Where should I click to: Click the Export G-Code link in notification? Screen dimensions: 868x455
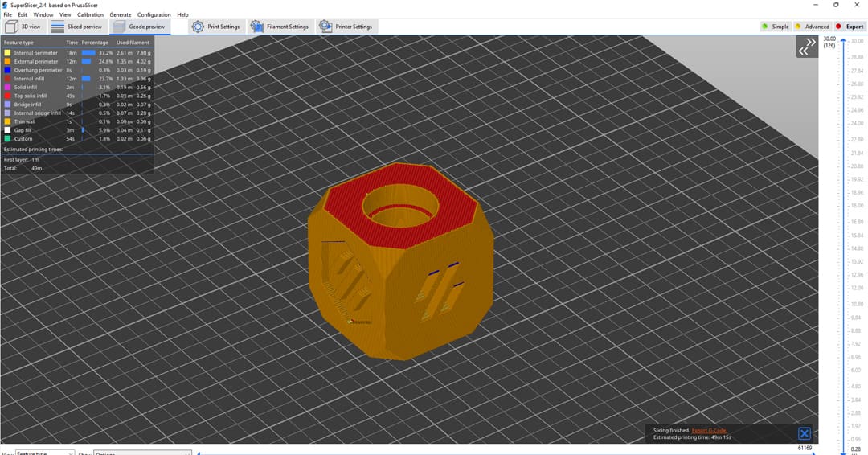[x=709, y=430]
